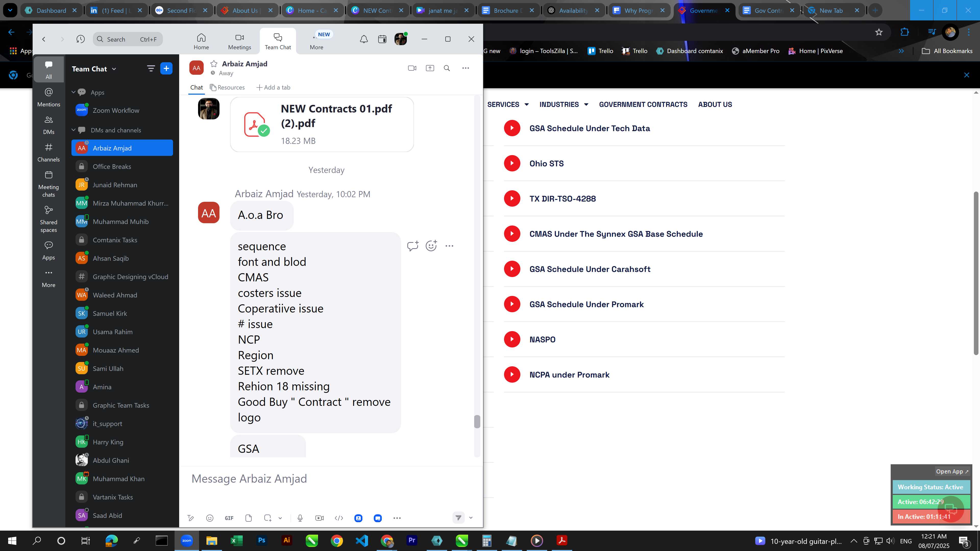Viewport: 980px width, 551px height.
Task: Open Photoshop from the taskbar
Action: (x=262, y=540)
